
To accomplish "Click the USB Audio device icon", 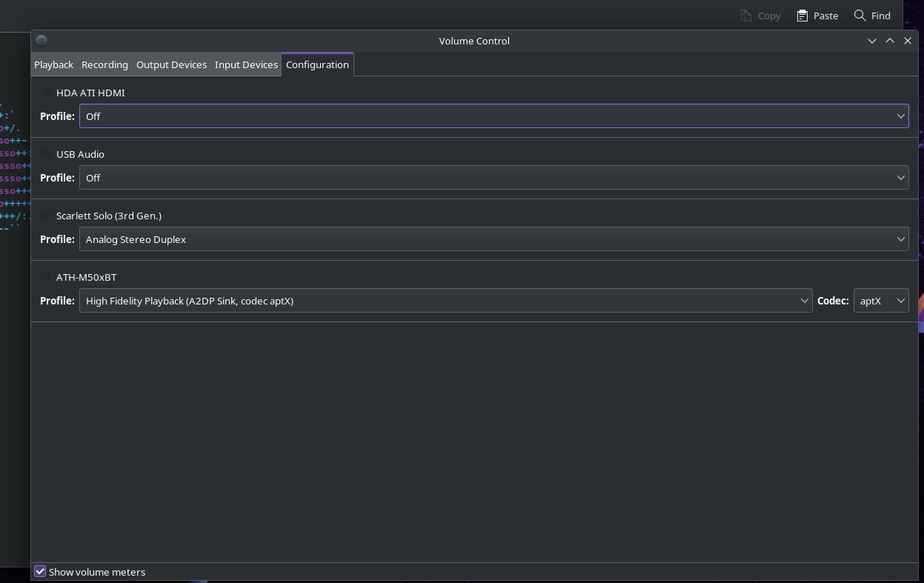I will 46,154.
